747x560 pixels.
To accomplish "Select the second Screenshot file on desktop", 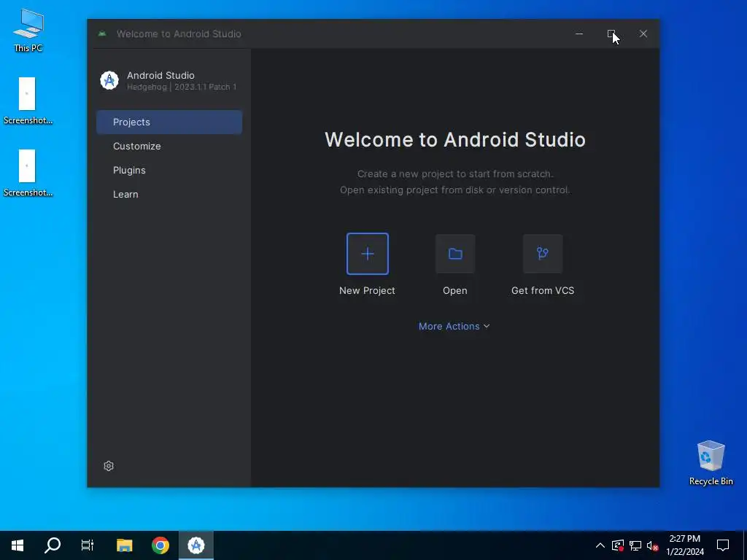I will coord(28,174).
